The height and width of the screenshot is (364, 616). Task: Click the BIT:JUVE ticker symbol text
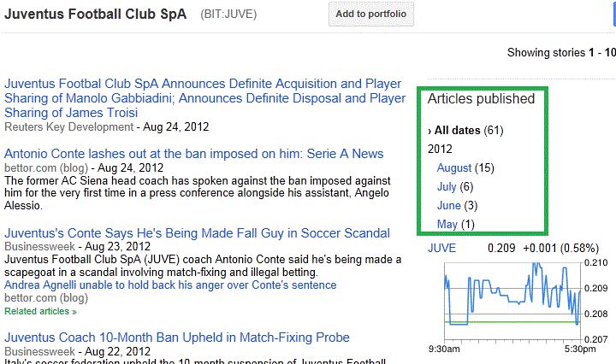pyautogui.click(x=228, y=15)
